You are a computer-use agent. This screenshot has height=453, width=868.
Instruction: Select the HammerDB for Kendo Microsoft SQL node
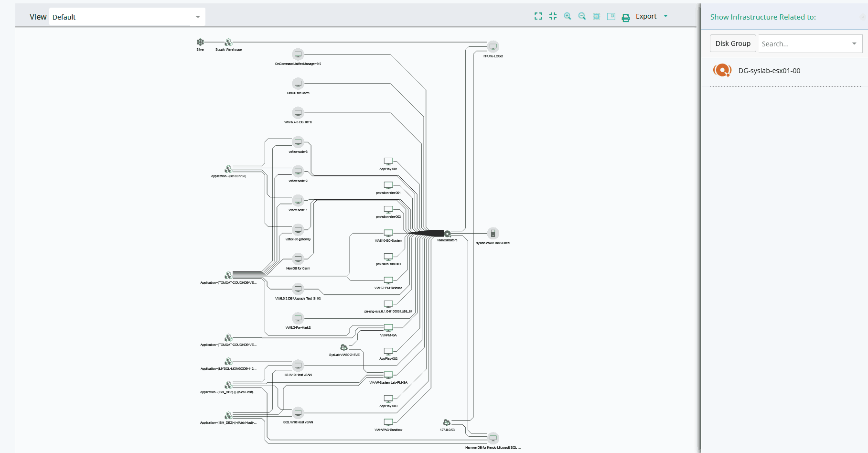pyautogui.click(x=493, y=438)
